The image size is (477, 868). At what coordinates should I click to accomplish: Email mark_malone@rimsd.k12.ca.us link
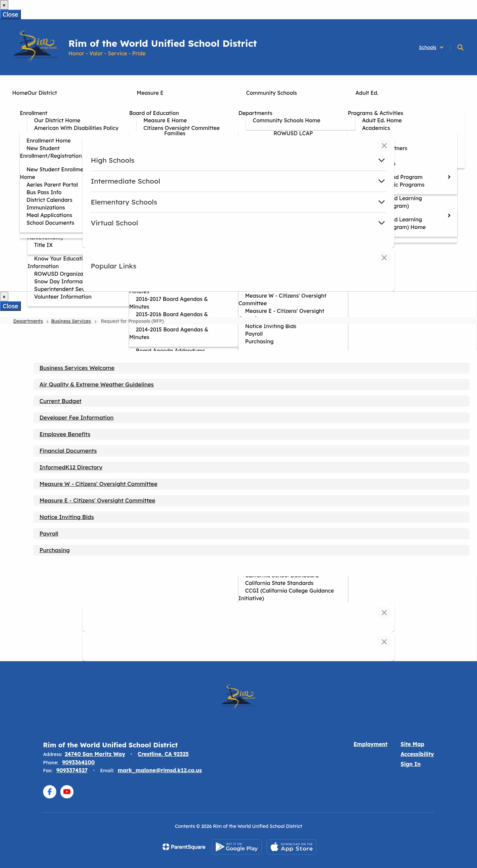160,770
